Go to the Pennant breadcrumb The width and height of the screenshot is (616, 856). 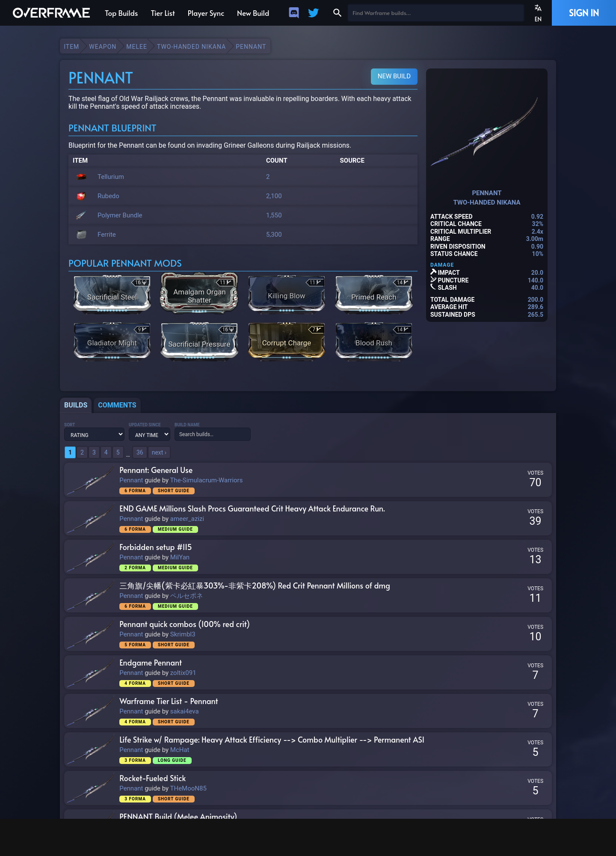(x=251, y=47)
